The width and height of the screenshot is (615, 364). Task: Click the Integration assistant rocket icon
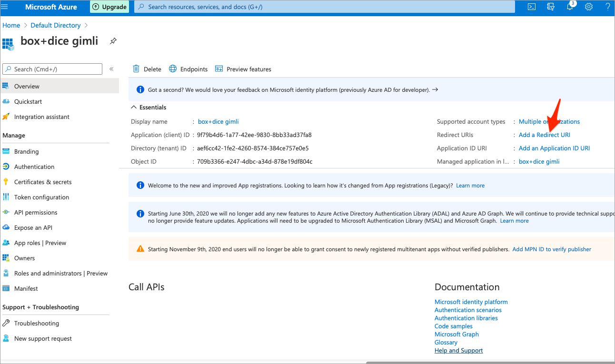6,117
